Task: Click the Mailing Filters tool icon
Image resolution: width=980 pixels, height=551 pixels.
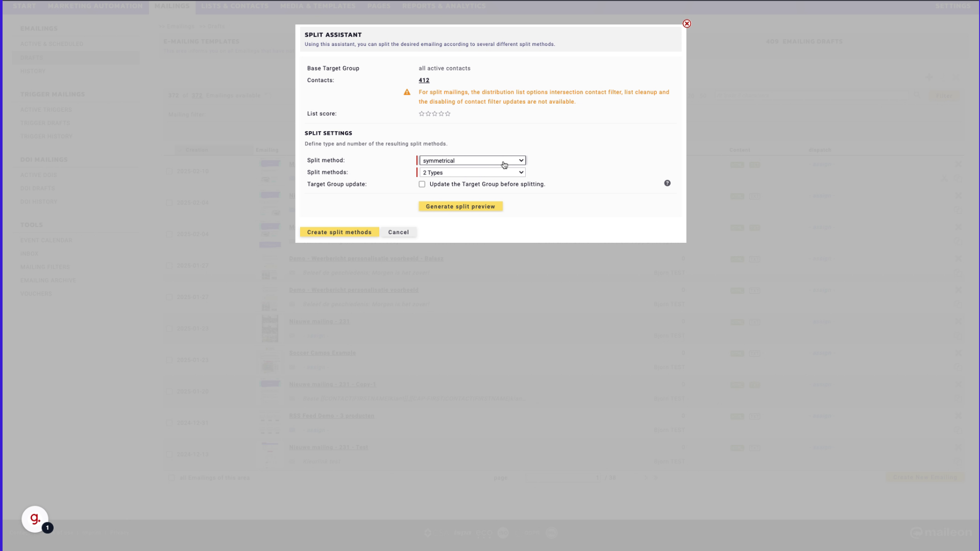Action: [44, 266]
